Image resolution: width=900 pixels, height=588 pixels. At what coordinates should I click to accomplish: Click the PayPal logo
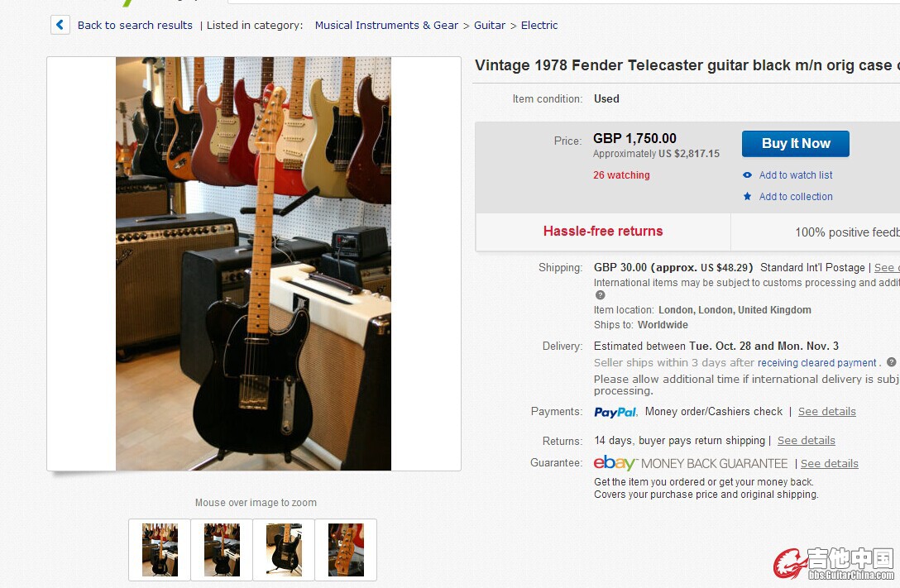(615, 412)
